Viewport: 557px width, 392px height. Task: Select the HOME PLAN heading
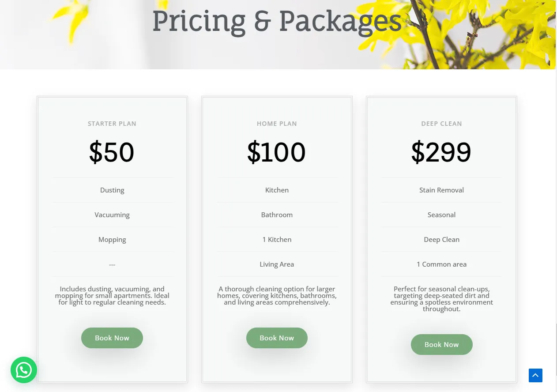[277, 124]
